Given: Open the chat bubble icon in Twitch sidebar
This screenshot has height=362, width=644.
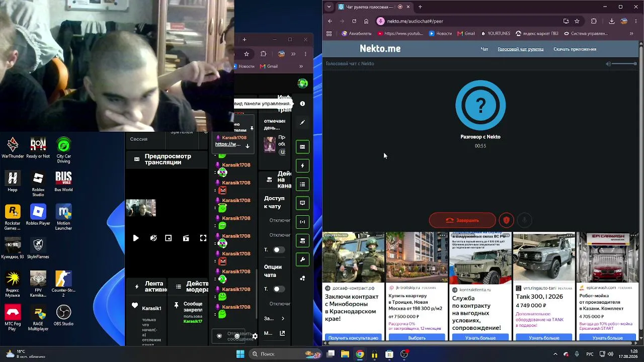Looking at the screenshot, I should [x=302, y=203].
